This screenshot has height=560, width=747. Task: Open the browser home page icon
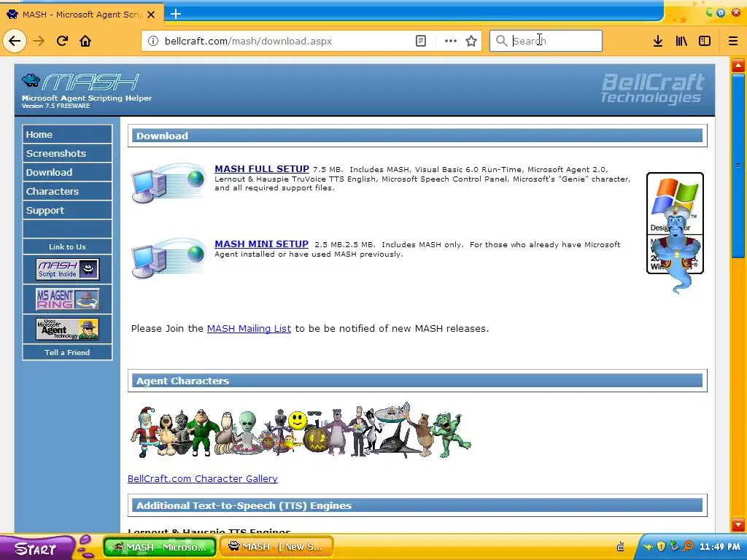tap(85, 41)
